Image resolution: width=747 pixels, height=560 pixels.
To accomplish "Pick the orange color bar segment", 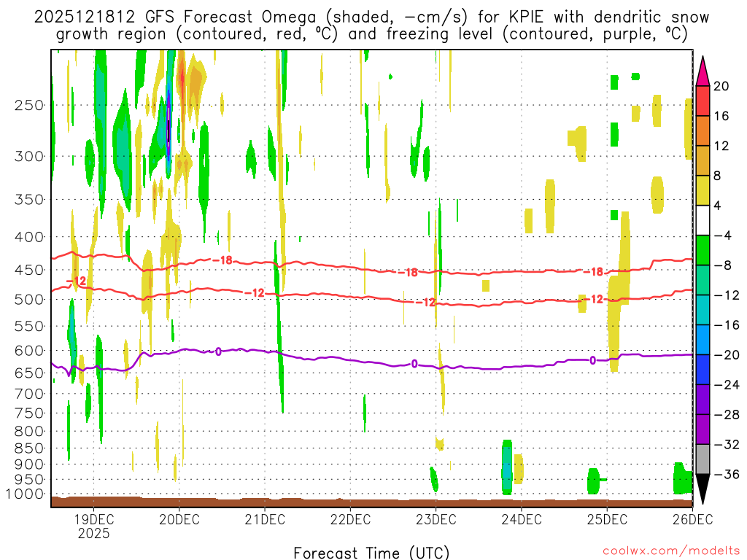I will tap(703, 131).
